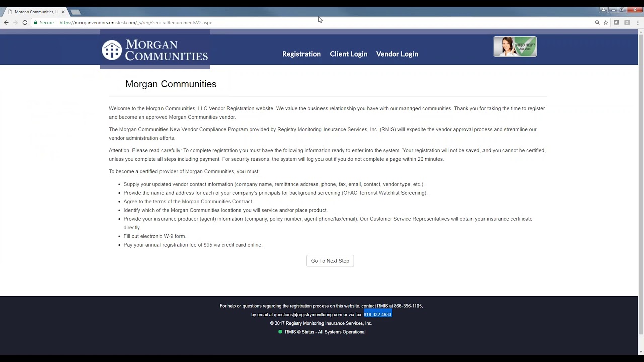The width and height of the screenshot is (644, 362).
Task: Click the 2017 Registry Monitoring copyright line
Action: point(321,323)
